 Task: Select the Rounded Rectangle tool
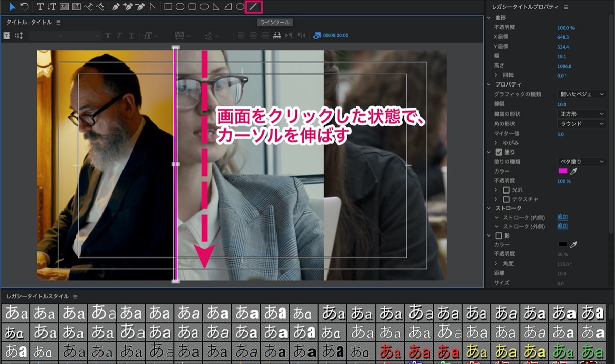point(204,7)
